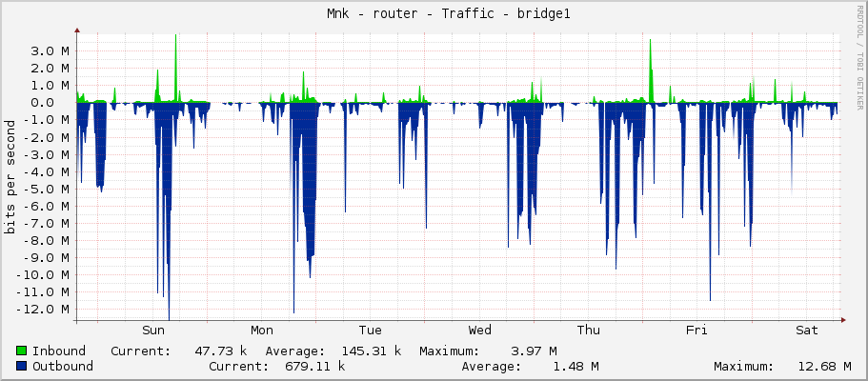Click the Outbound current value '679.11 k'
The width and height of the screenshot is (868, 381).
315,366
